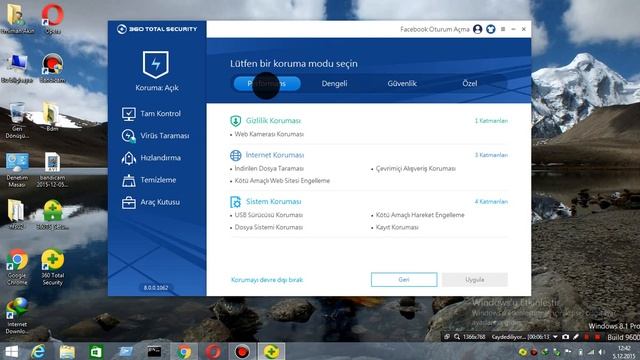Click the 360 Total Security logo
The height and width of the screenshot is (360, 640).
point(157,29)
